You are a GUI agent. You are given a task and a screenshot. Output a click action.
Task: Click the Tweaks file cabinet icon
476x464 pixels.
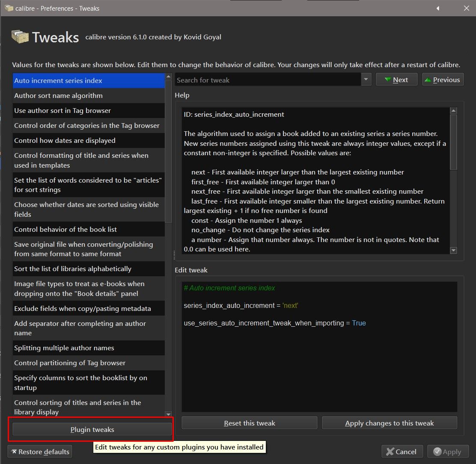[20, 37]
